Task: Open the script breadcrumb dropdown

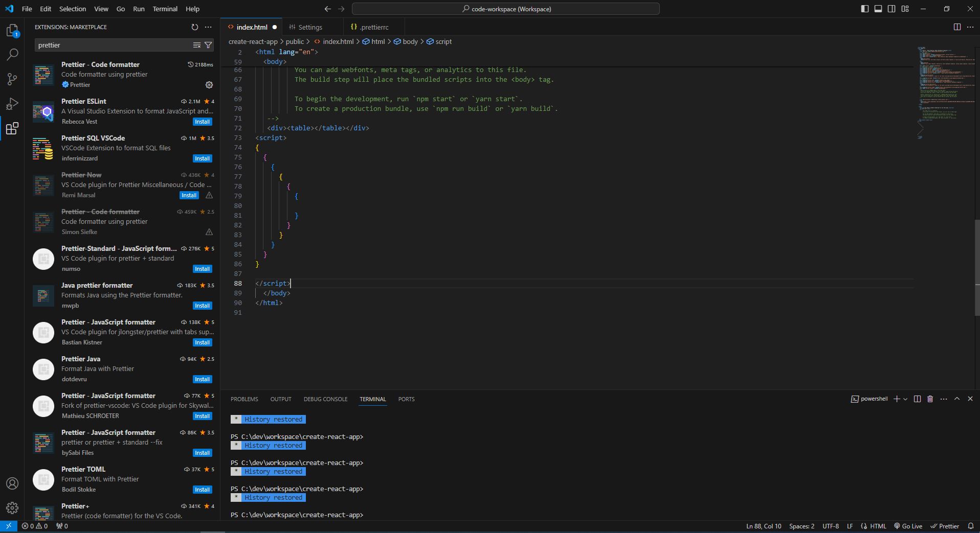Action: pos(439,41)
